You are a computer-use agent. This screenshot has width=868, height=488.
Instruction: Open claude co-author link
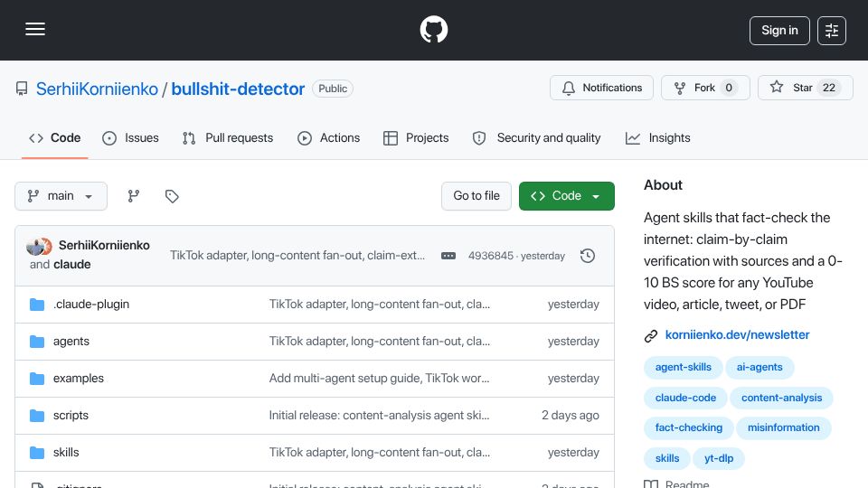pos(72,265)
